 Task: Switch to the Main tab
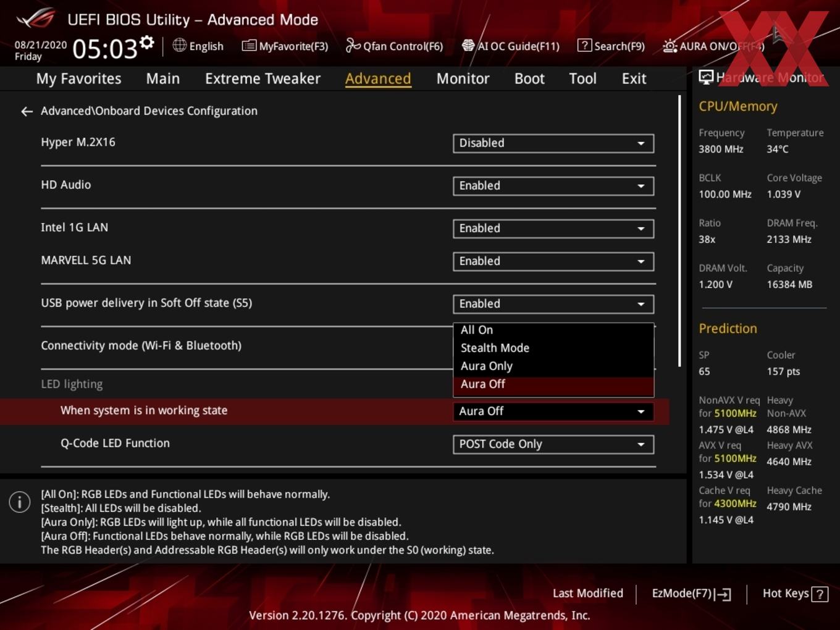pos(163,78)
